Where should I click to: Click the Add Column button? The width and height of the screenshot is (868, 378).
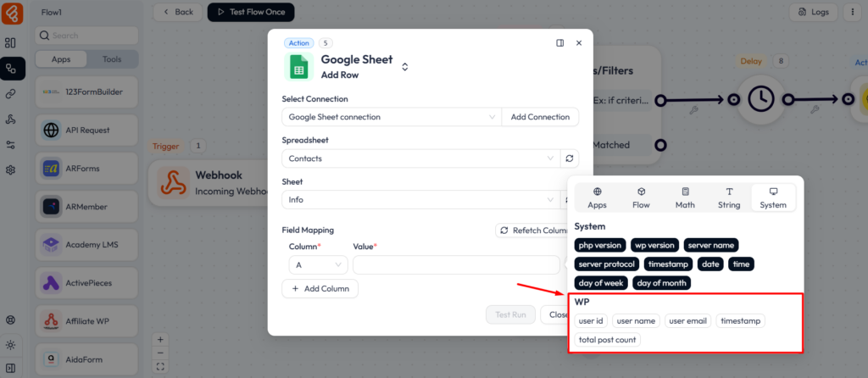click(320, 288)
